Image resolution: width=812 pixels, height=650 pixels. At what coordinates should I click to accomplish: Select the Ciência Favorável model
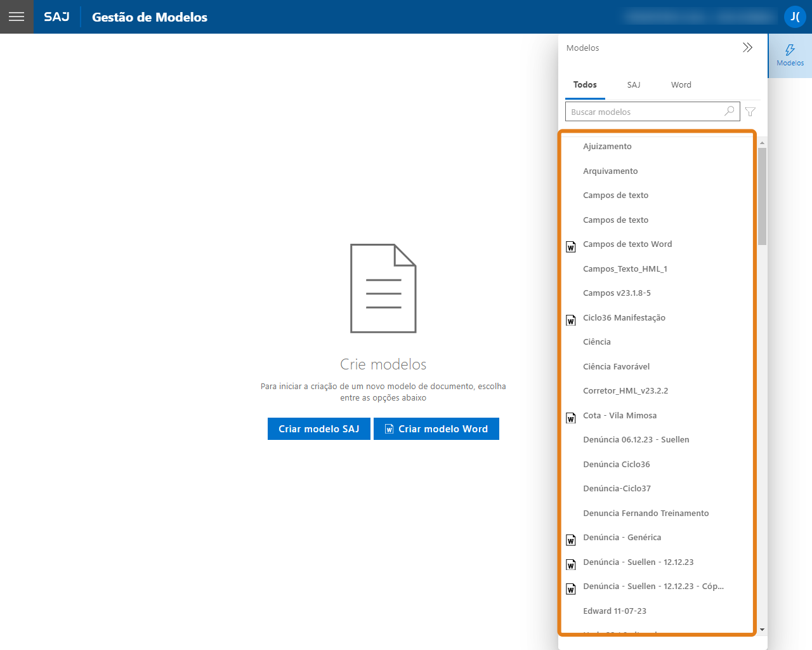tap(616, 367)
